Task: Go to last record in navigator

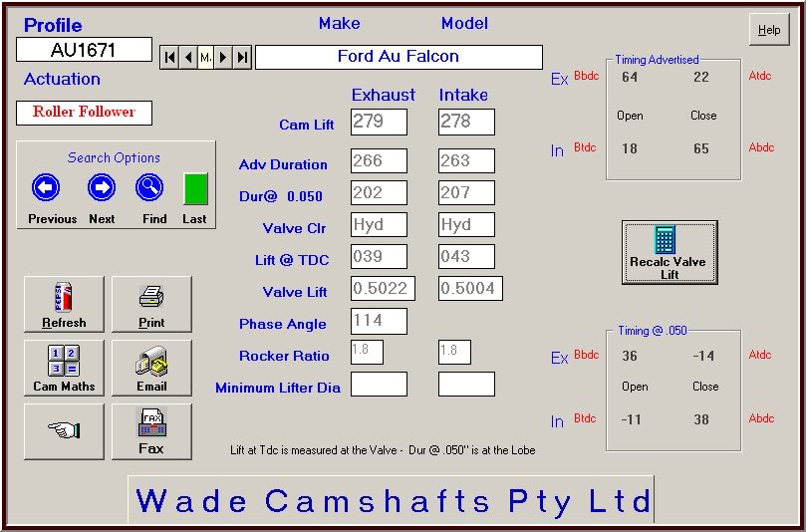Action: coord(242,57)
